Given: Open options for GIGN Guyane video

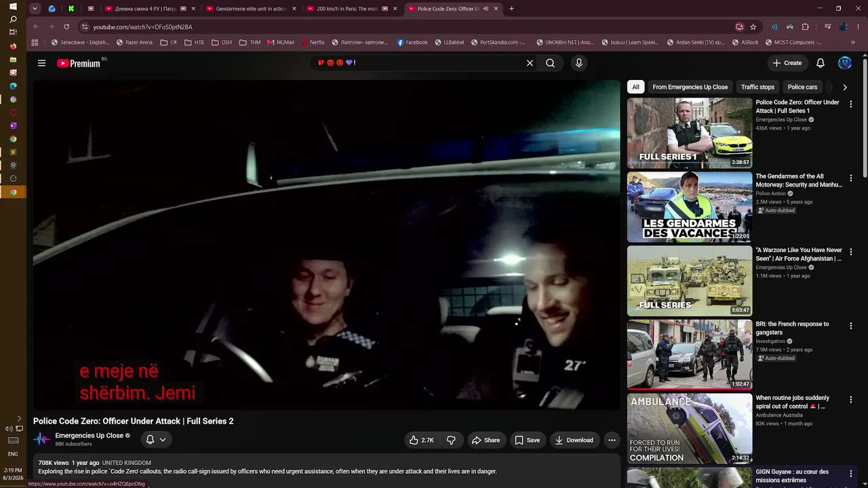Looking at the screenshot, I should click(x=851, y=474).
